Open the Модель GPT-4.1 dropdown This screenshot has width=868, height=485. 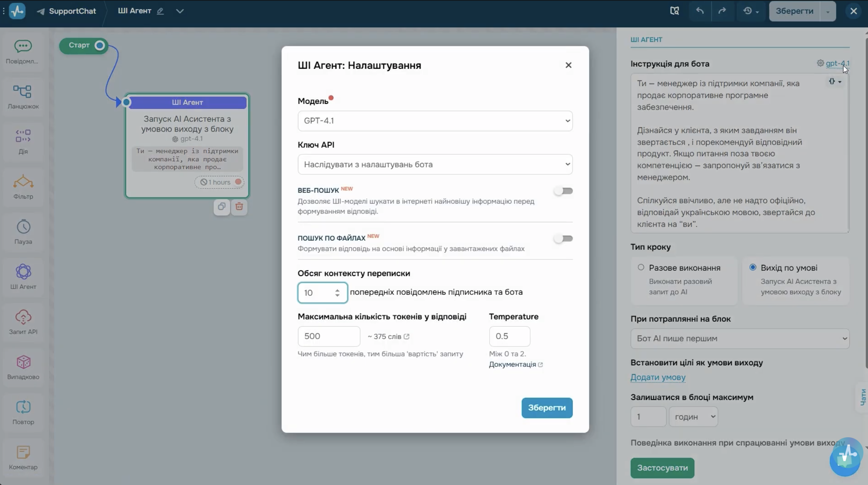(435, 121)
